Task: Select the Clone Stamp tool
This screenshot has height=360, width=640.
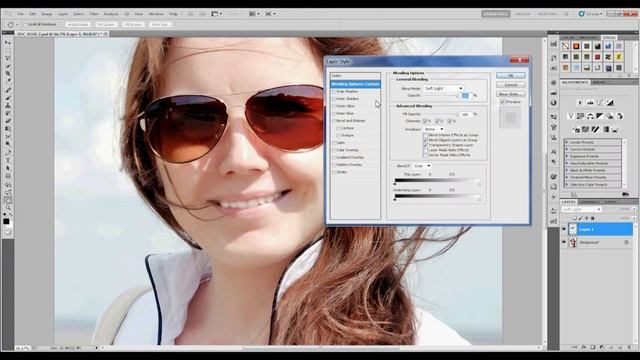Action: 8,106
